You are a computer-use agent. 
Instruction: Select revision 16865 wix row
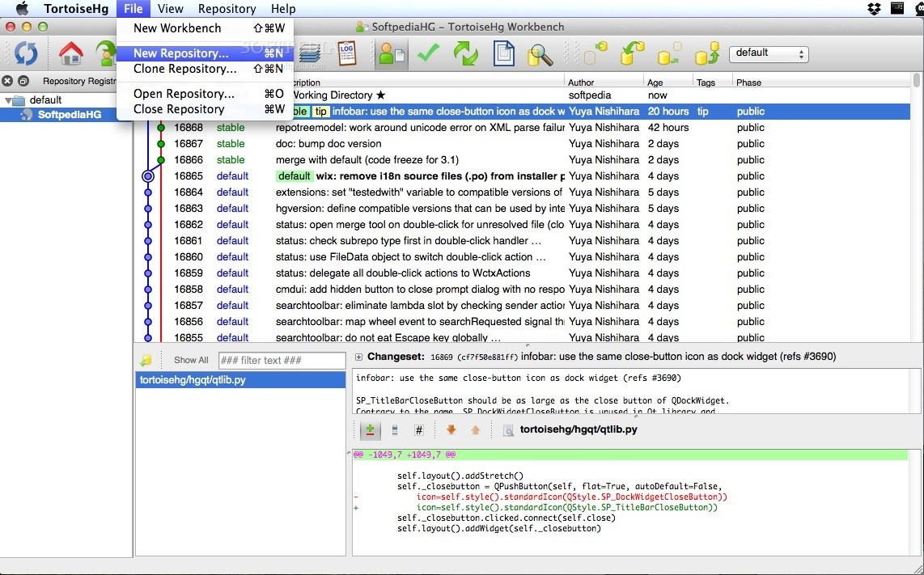(x=523, y=176)
